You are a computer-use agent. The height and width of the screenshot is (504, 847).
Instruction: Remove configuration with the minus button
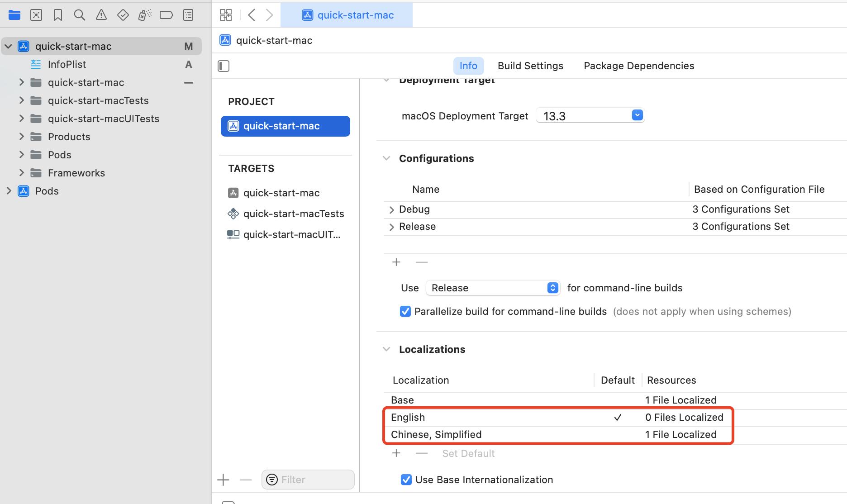click(422, 262)
